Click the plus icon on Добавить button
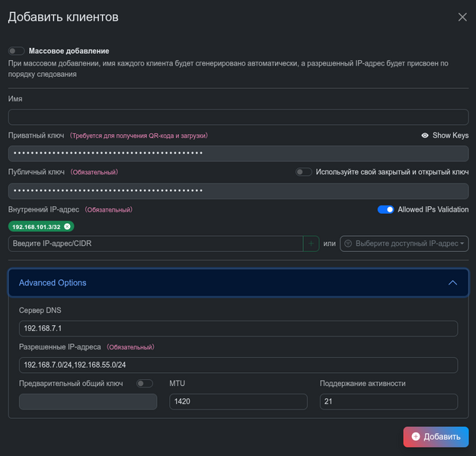Viewport: 476px width, 456px height. [x=416, y=437]
